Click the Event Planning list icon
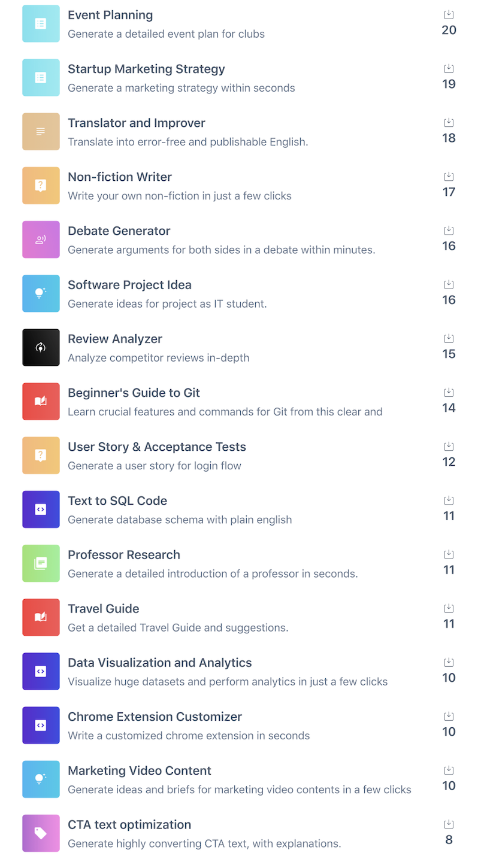 tap(41, 24)
